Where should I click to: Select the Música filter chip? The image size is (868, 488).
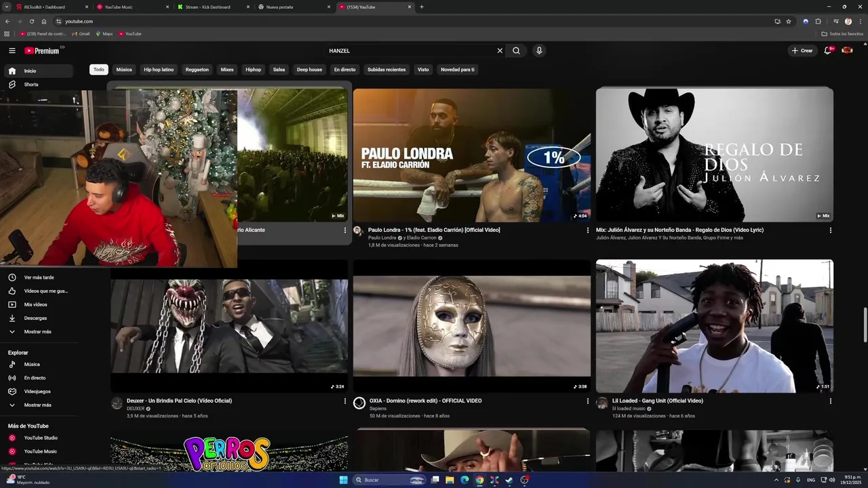(x=124, y=70)
